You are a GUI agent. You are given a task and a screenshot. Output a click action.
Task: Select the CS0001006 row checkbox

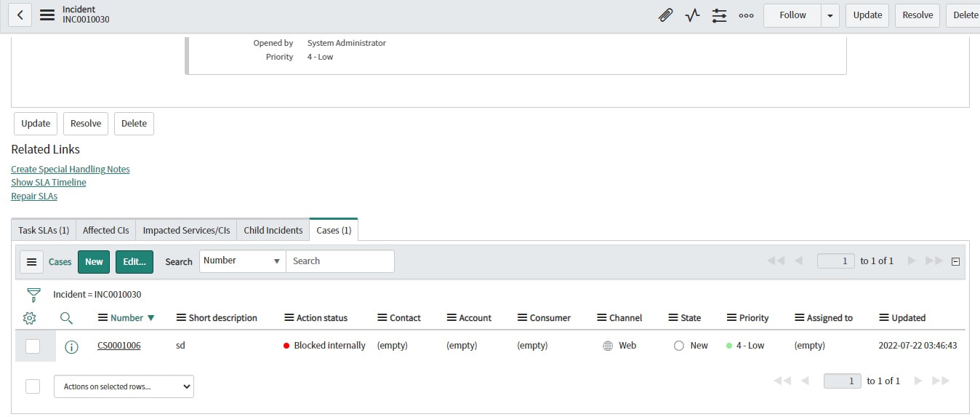click(x=33, y=346)
